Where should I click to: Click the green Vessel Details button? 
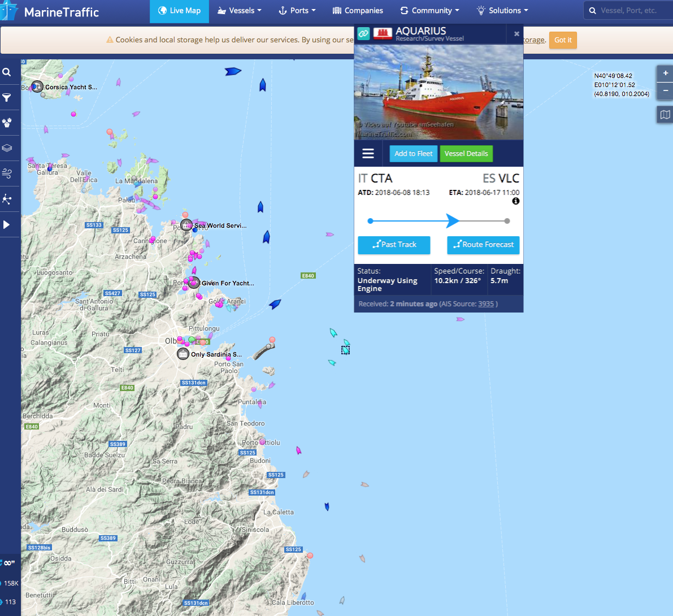(x=466, y=154)
